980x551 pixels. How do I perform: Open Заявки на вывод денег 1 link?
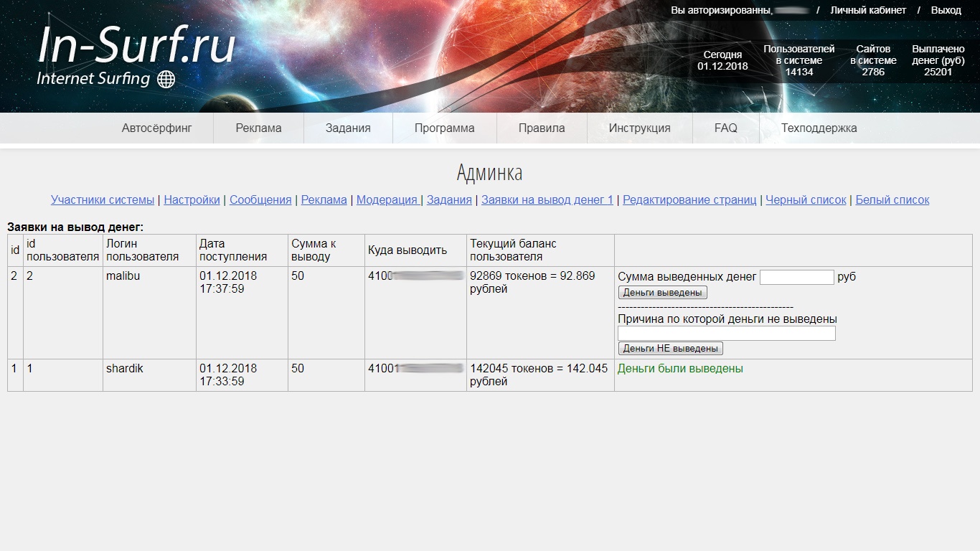point(547,200)
